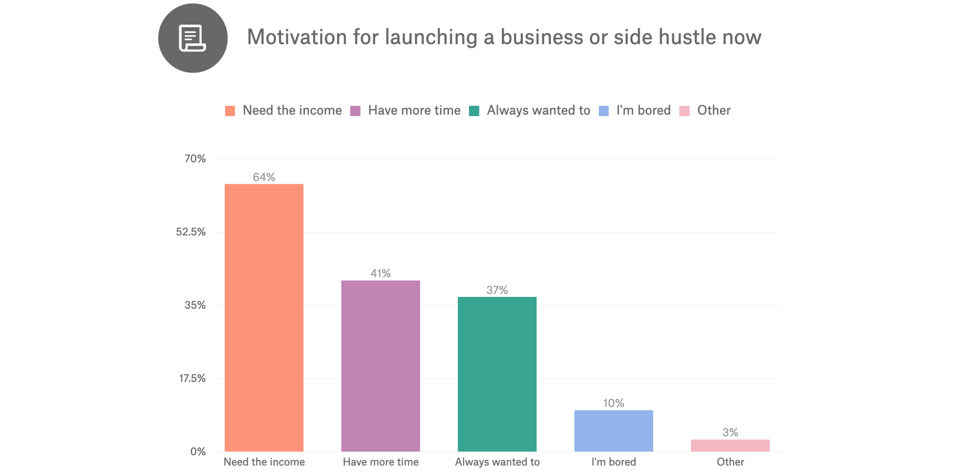Toggle the Always wanted to legend label
The height and width of the screenshot is (476, 980).
(538, 110)
